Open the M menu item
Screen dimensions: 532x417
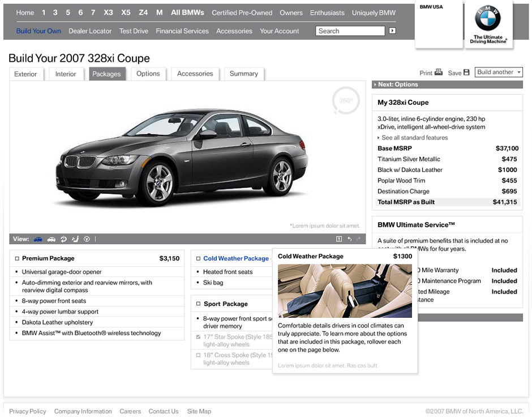(159, 12)
